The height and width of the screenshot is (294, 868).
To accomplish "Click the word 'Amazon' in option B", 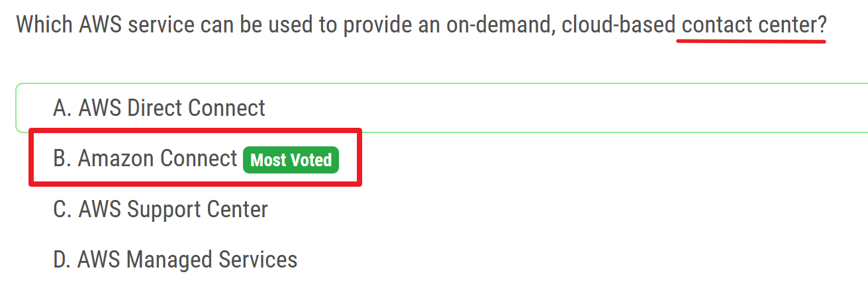I will pyautogui.click(x=115, y=159).
